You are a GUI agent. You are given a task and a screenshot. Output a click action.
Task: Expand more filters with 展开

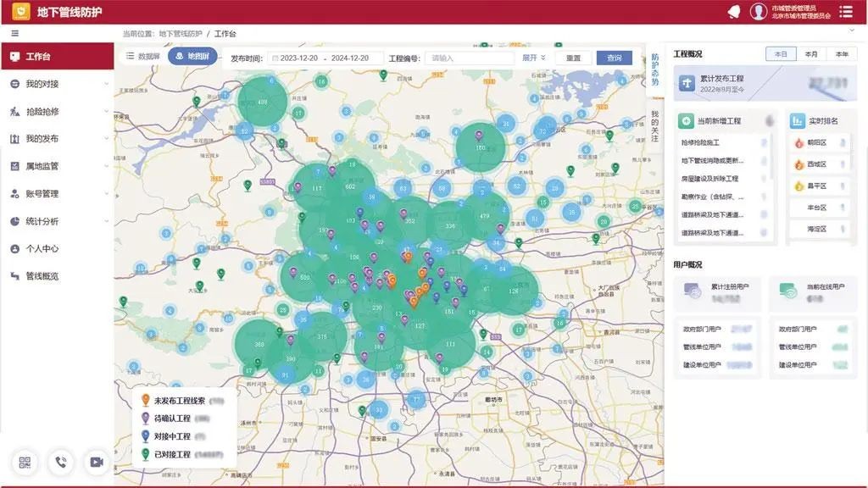click(x=533, y=58)
